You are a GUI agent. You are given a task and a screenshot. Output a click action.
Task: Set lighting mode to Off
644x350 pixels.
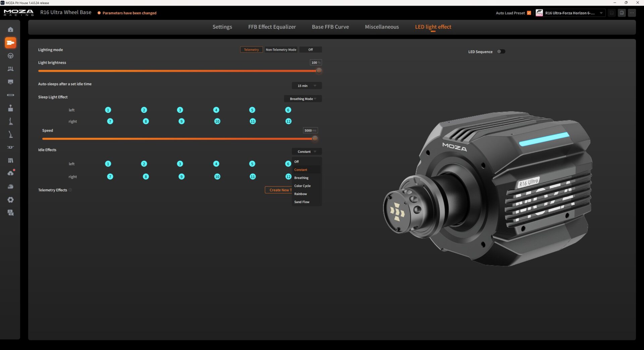(311, 50)
